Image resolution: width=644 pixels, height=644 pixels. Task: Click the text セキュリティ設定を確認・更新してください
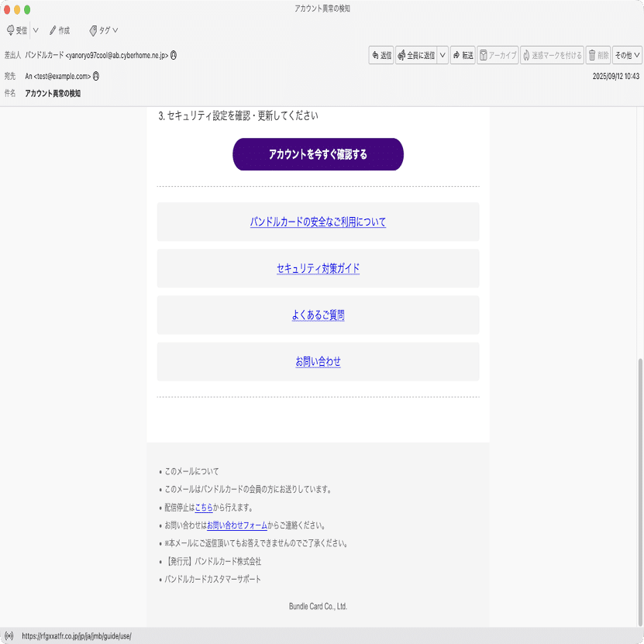(243, 115)
